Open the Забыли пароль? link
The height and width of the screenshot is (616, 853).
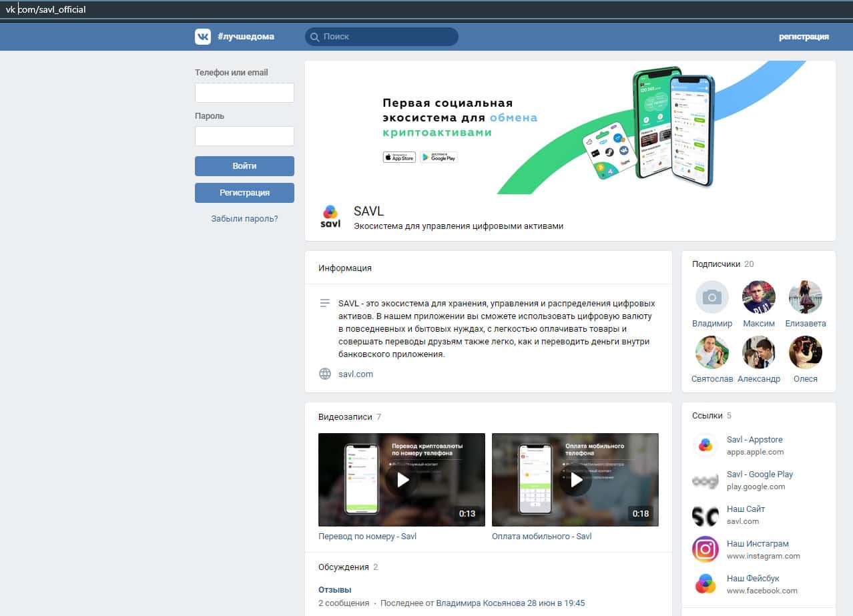pos(244,219)
